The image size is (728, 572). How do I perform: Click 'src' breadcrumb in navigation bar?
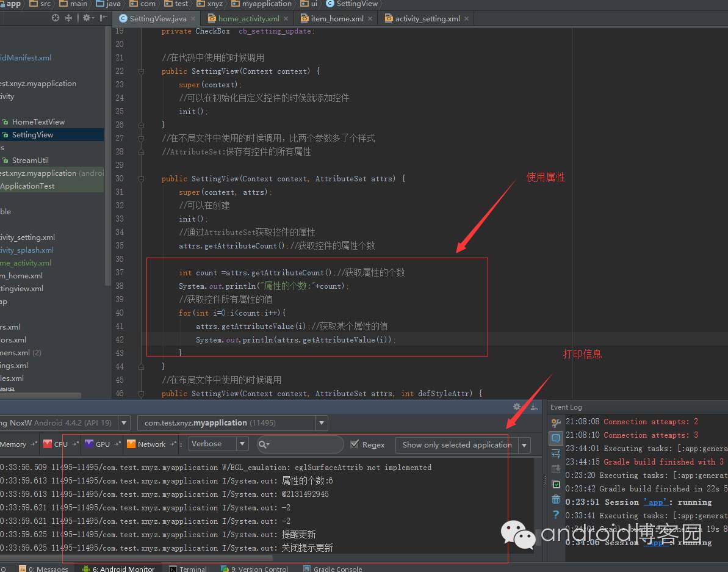(x=40, y=4)
